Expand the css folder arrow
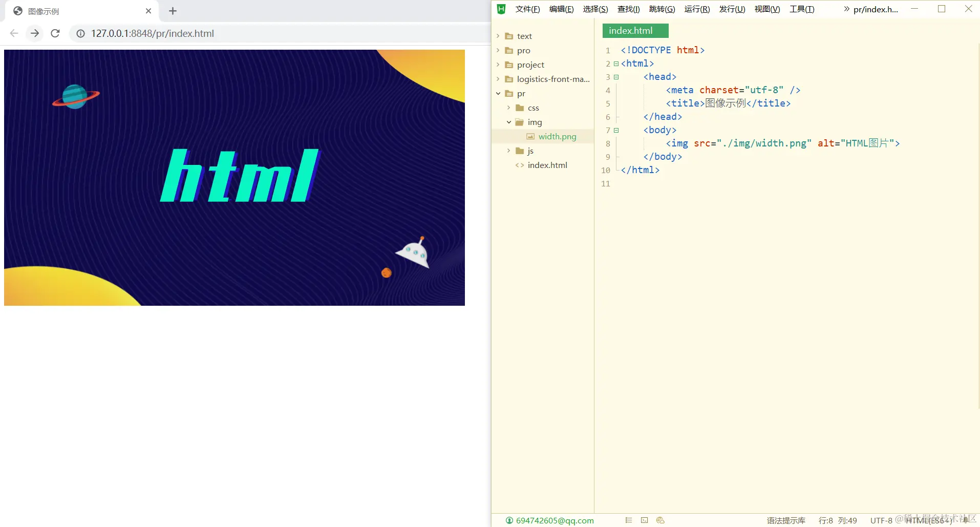 pos(508,108)
